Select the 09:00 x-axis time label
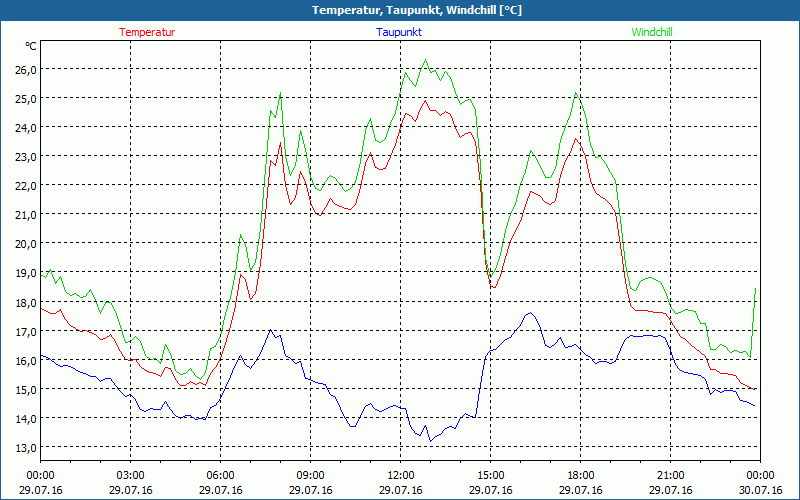 coord(310,476)
